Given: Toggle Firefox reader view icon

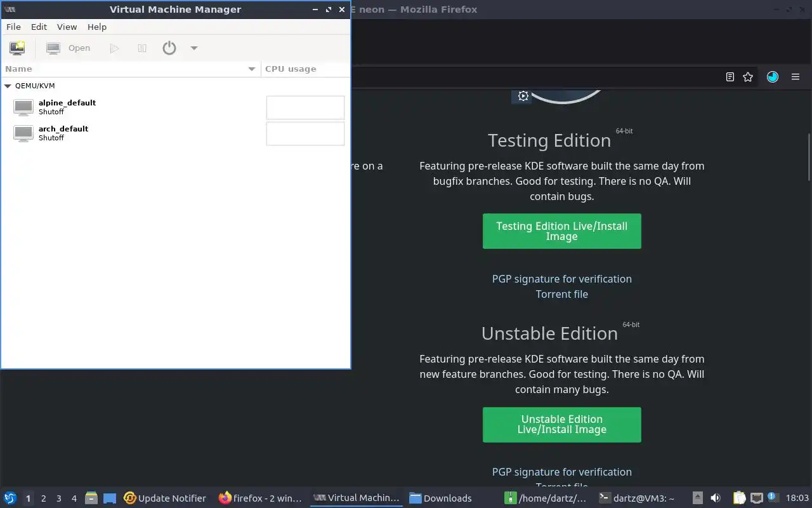Looking at the screenshot, I should [730, 77].
